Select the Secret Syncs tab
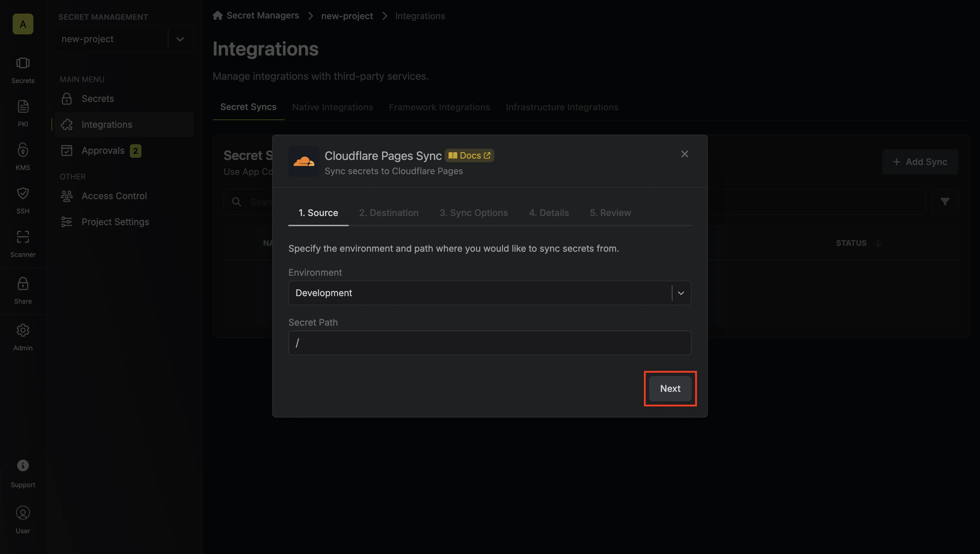The image size is (980, 554). coord(248,107)
